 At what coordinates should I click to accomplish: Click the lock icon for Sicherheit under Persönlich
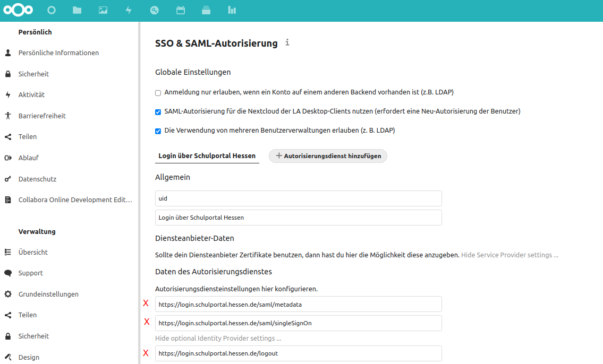click(x=7, y=74)
